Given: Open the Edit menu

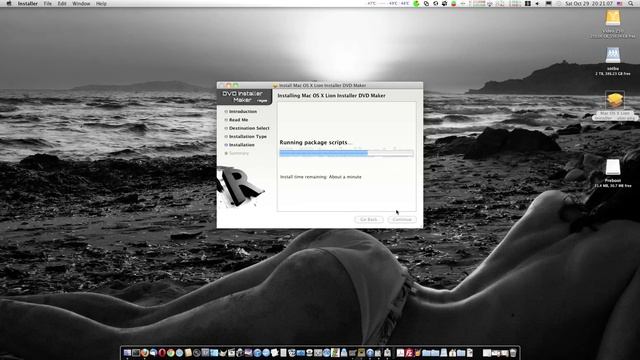Looking at the screenshot, I should click(x=62, y=3).
